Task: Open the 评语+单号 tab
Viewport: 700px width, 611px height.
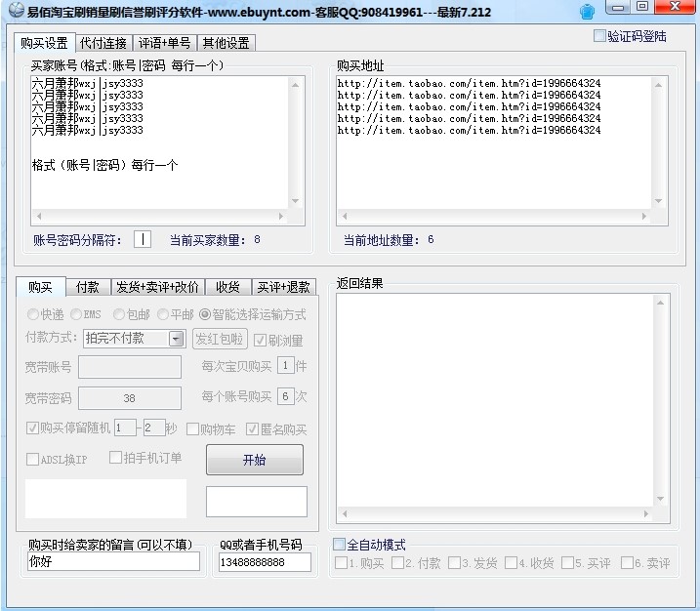Action: tap(165, 43)
